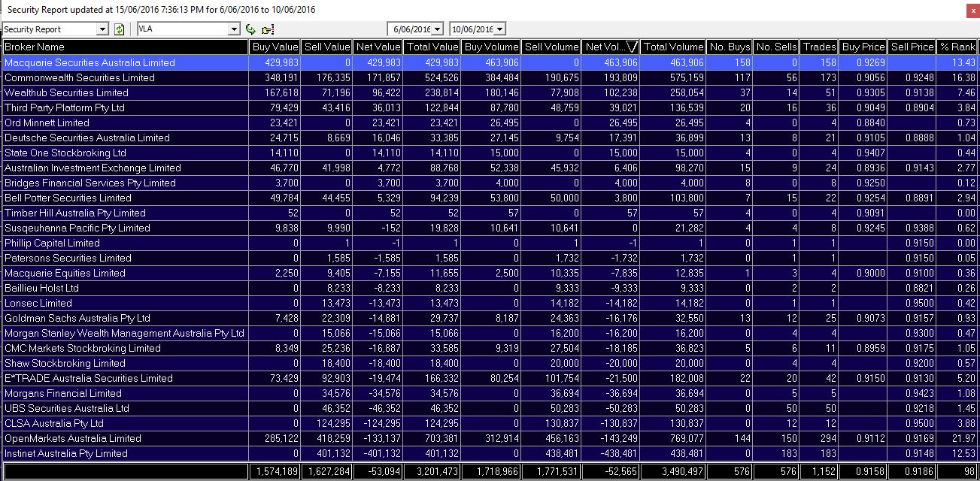Select Bell Potter Securities Limited row
The width and height of the screenshot is (980, 481).
coord(490,198)
